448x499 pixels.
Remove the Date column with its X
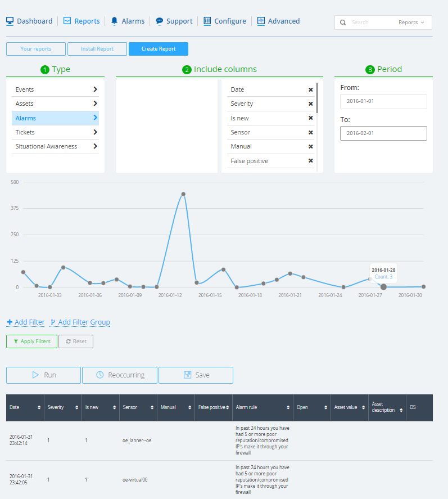click(310, 89)
